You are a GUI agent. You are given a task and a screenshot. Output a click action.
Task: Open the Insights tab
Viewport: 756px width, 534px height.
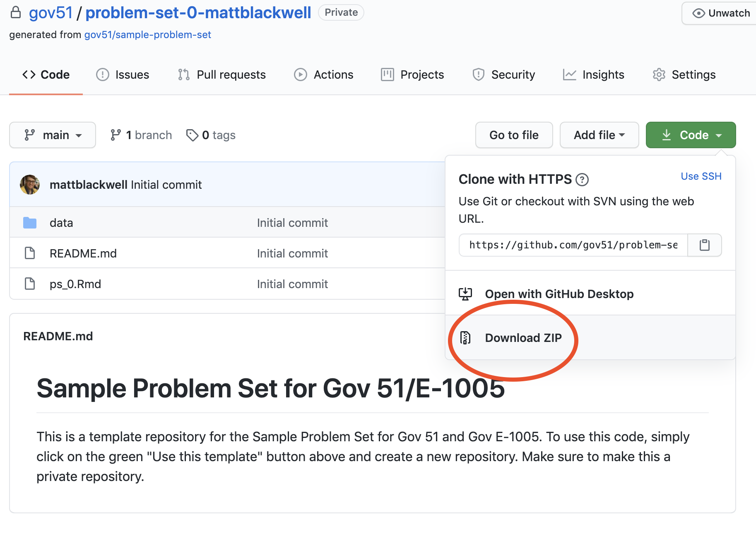click(x=594, y=75)
